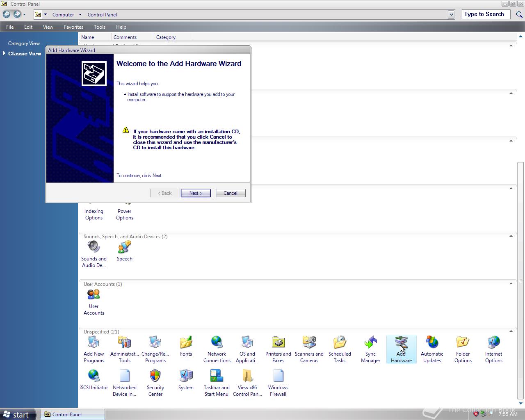Viewport: 525px width, 420px height.
Task: Click the scrollbar down arrow
Action: [521, 404]
